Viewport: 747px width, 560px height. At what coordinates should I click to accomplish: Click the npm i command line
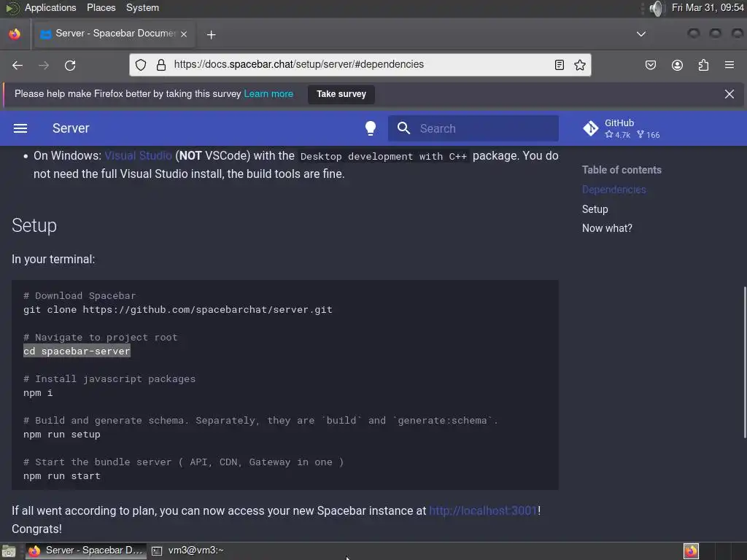(38, 393)
